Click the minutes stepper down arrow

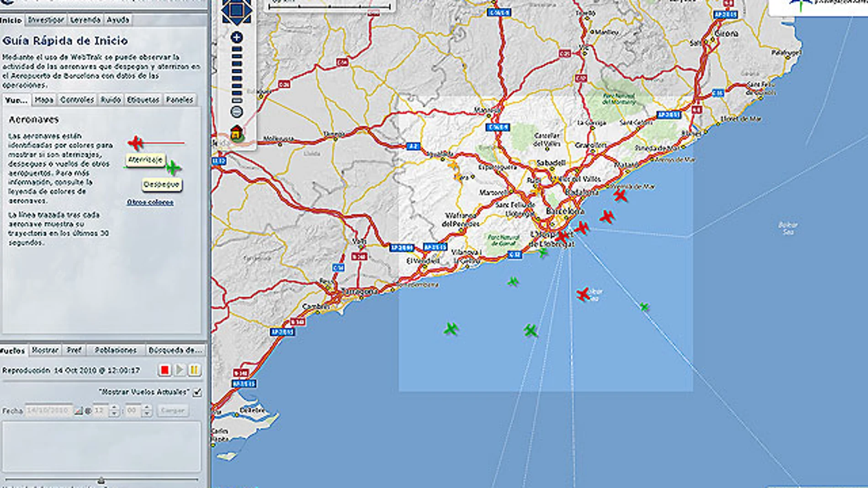point(147,413)
